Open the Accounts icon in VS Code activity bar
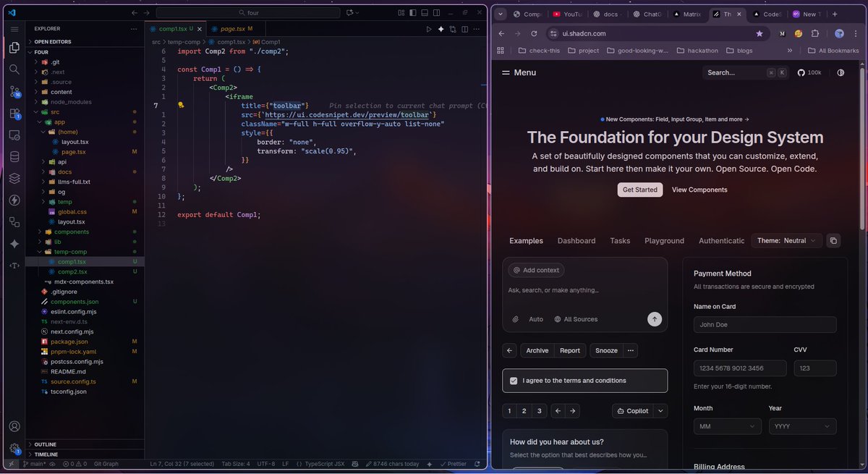 click(x=14, y=426)
